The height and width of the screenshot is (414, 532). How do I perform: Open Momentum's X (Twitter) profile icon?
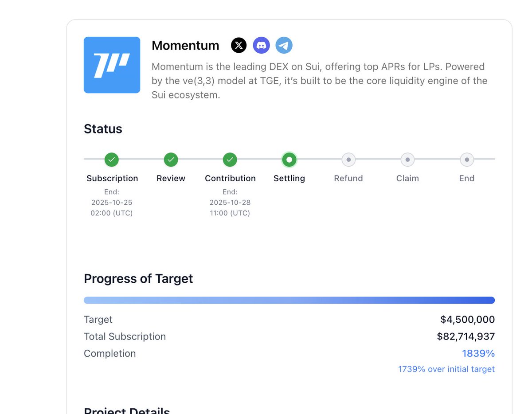[x=239, y=45]
